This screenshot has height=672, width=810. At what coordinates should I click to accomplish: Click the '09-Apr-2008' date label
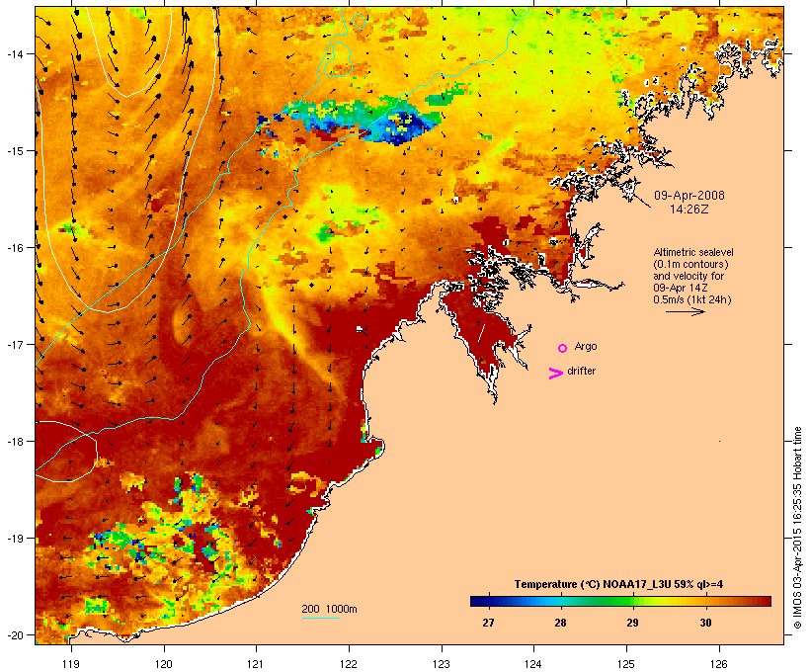[689, 196]
